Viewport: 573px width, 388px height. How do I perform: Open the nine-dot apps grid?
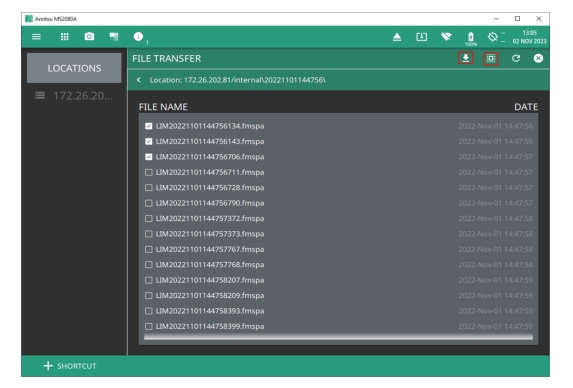65,37
